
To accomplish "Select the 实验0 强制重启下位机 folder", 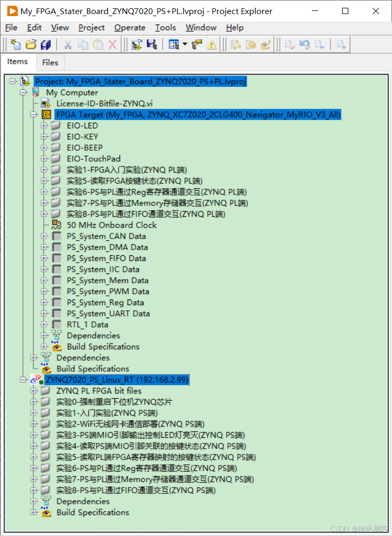I will coord(114,402).
